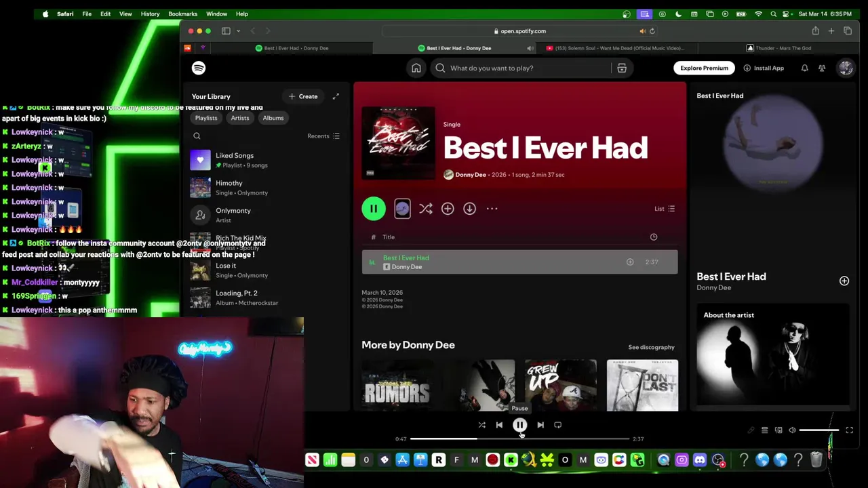Expand Your Library to full view

point(336,96)
